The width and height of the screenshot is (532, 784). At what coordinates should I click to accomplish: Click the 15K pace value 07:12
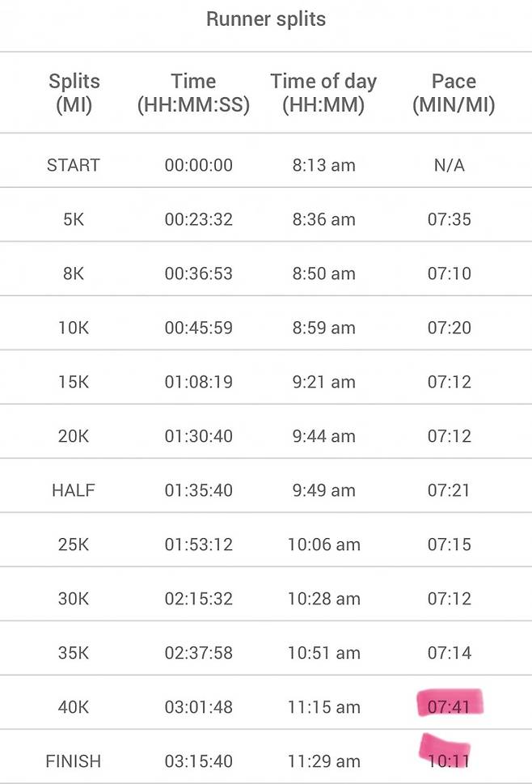tap(449, 382)
